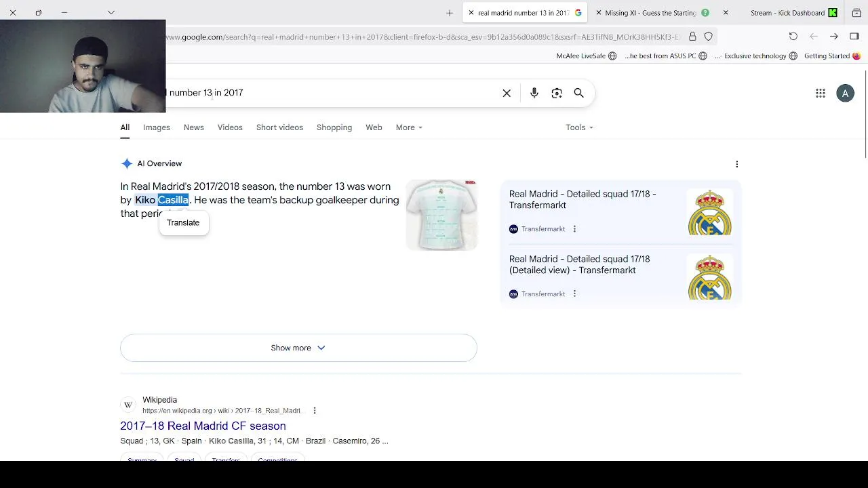Viewport: 868px width, 488px height.
Task: Open 'Detailed squad 17/18 (Detailed view)' Transfermarkt link
Action: coord(579,264)
